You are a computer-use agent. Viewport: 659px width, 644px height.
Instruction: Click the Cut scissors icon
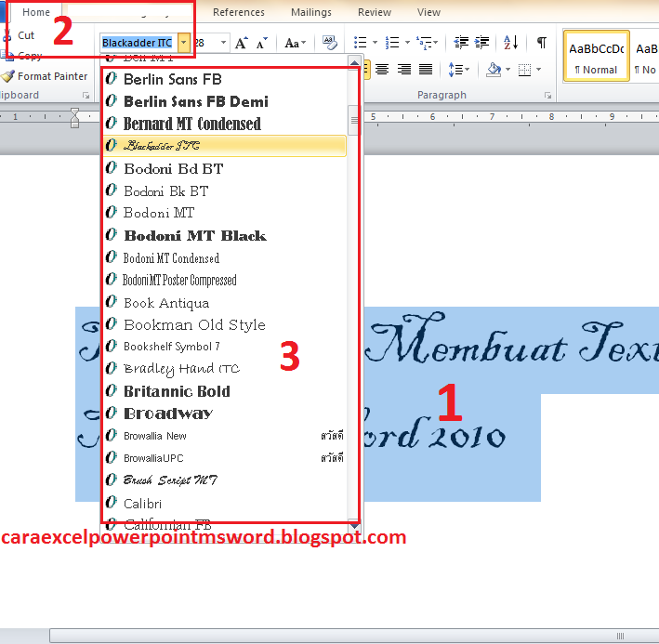[x=7, y=35]
